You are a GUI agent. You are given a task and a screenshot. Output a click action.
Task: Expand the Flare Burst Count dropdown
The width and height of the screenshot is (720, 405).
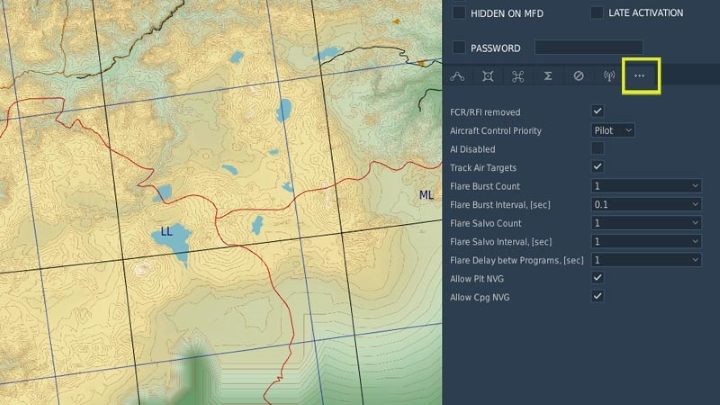tap(646, 186)
